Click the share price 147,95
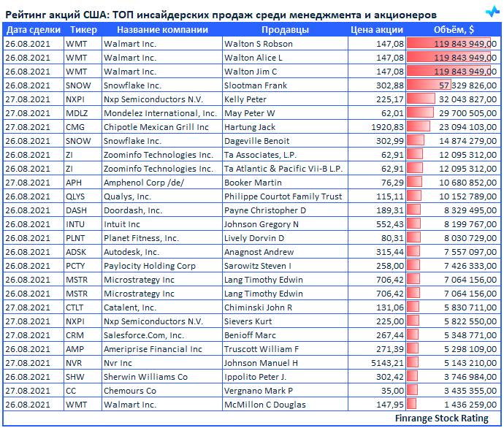 coord(390,405)
